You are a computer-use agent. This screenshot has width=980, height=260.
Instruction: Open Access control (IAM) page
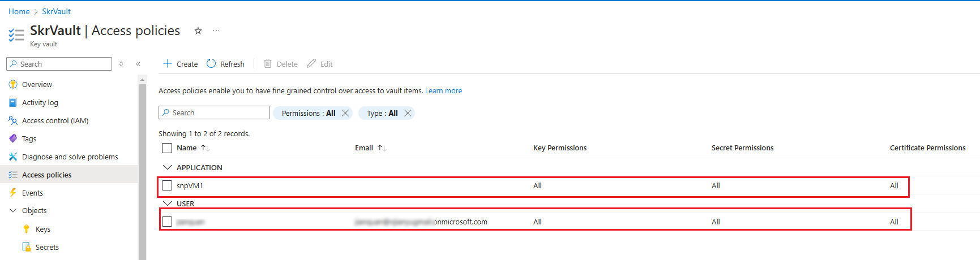55,120
